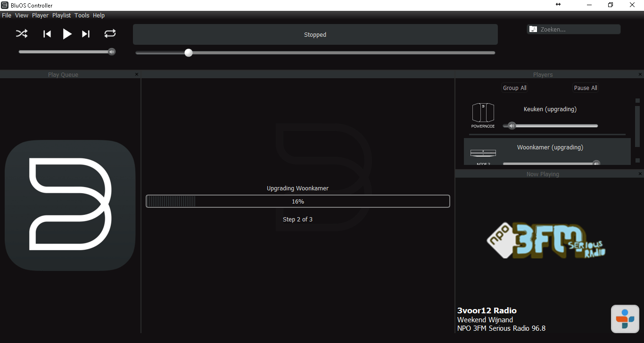Mute using the main volume speaker icon
644x343 pixels.
point(112,52)
